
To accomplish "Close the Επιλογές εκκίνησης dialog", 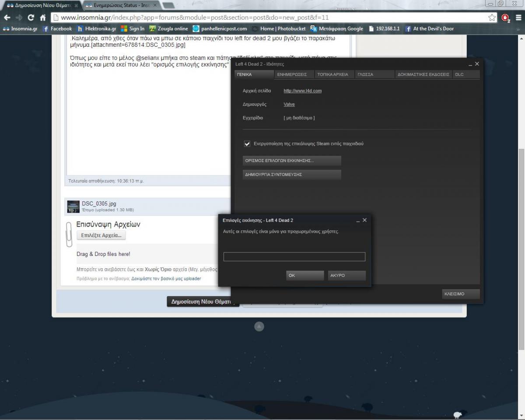I will [x=365, y=220].
